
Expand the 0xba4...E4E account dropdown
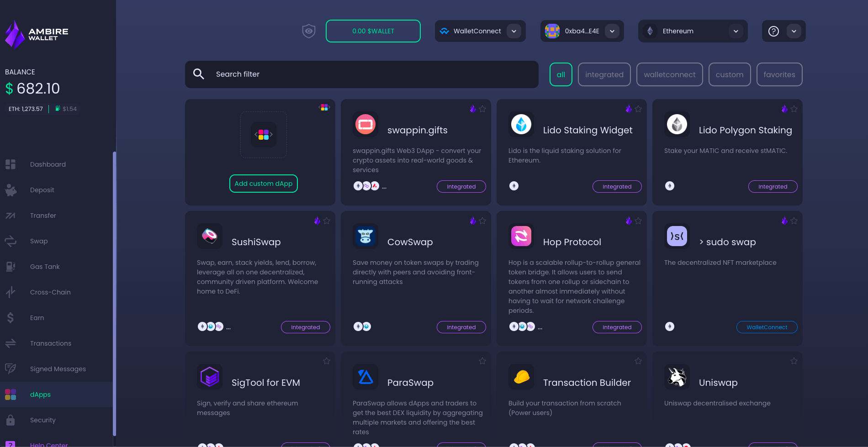pyautogui.click(x=612, y=31)
